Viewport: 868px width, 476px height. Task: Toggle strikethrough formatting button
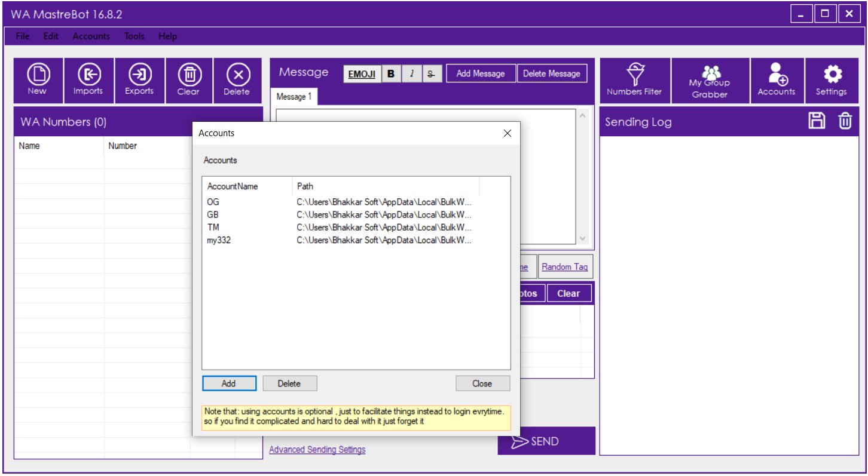click(x=431, y=74)
